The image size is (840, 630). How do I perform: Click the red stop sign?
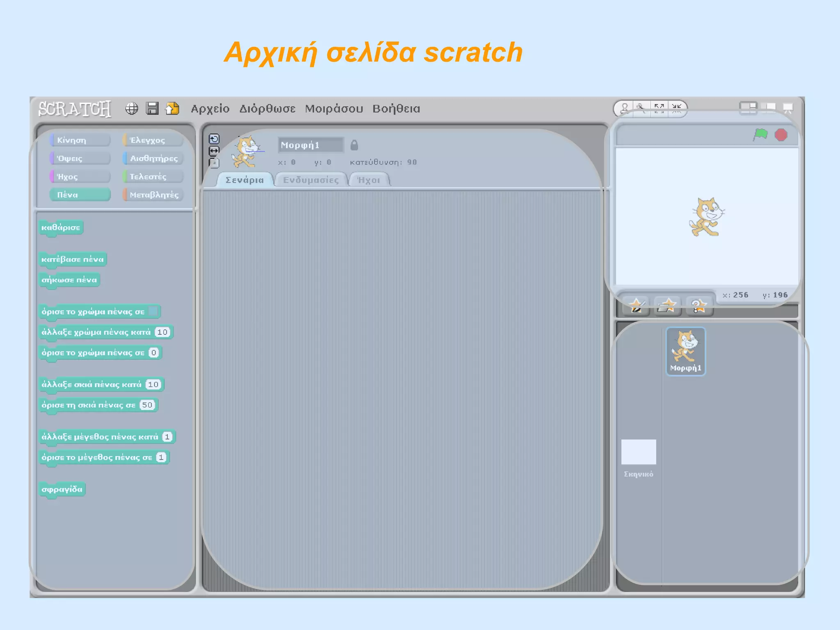[x=781, y=135]
